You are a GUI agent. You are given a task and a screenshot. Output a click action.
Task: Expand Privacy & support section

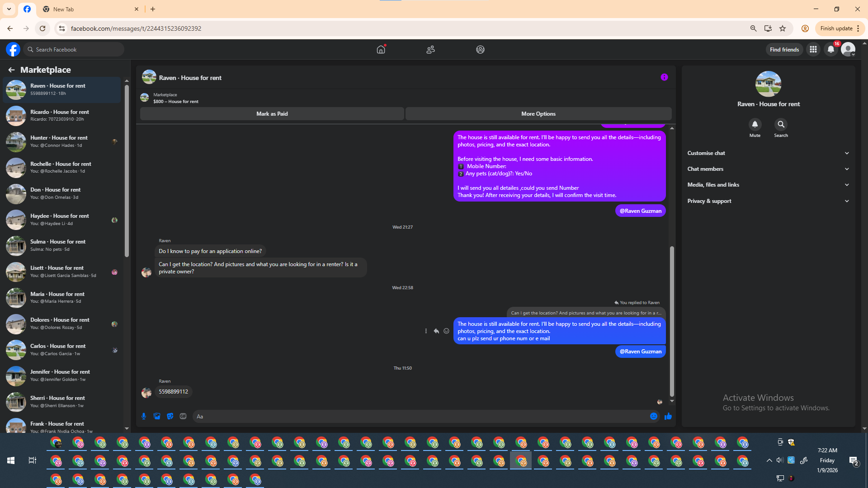click(x=768, y=201)
